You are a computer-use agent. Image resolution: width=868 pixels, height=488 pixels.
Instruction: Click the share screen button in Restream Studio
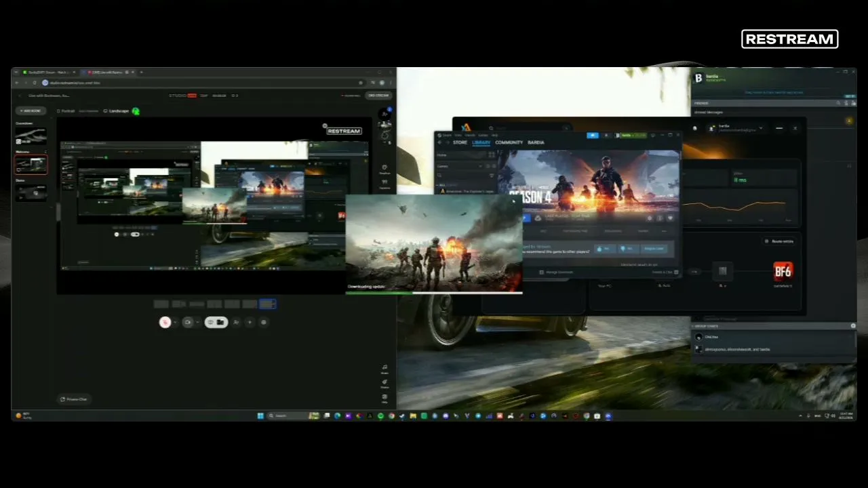point(216,323)
